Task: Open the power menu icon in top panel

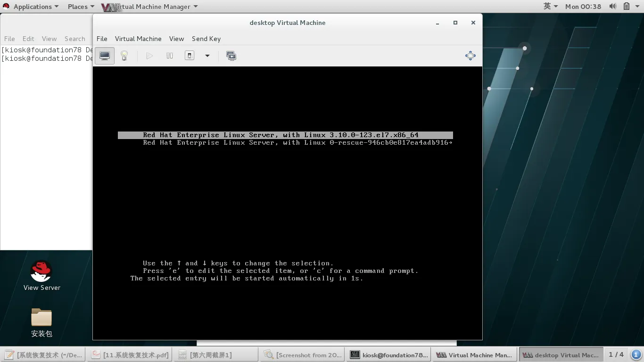Action: (x=638, y=7)
